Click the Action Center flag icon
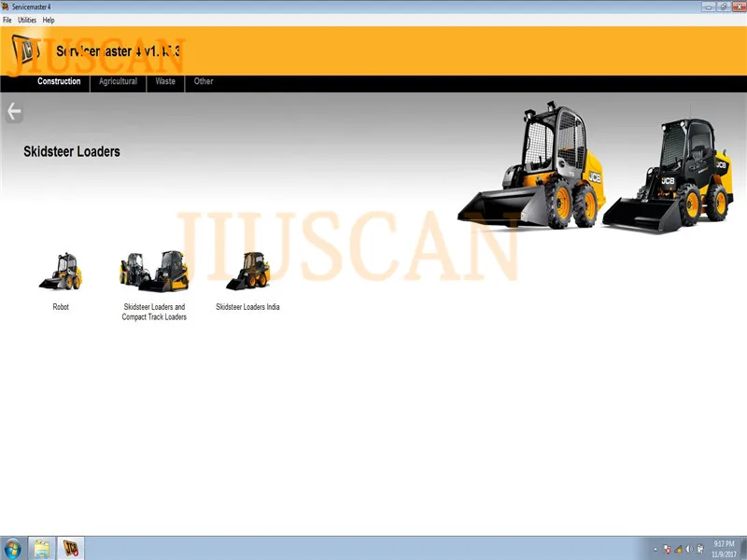747x560 pixels. 668,549
